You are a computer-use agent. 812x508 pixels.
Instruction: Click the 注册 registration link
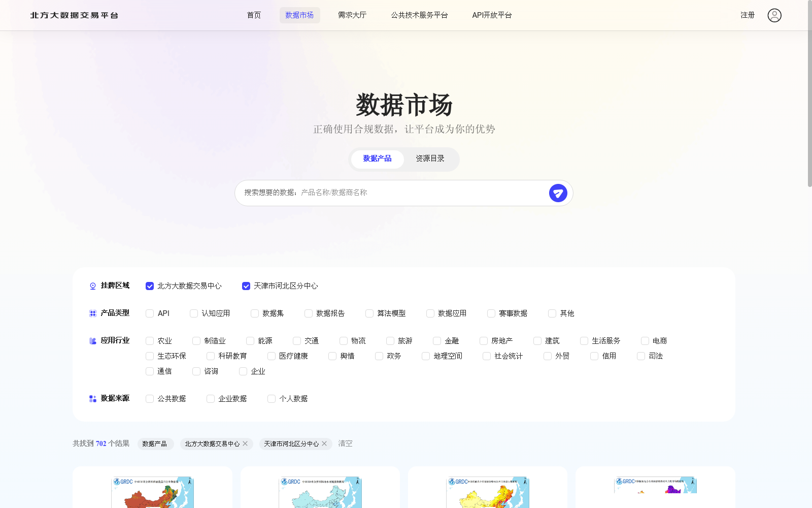coord(748,15)
